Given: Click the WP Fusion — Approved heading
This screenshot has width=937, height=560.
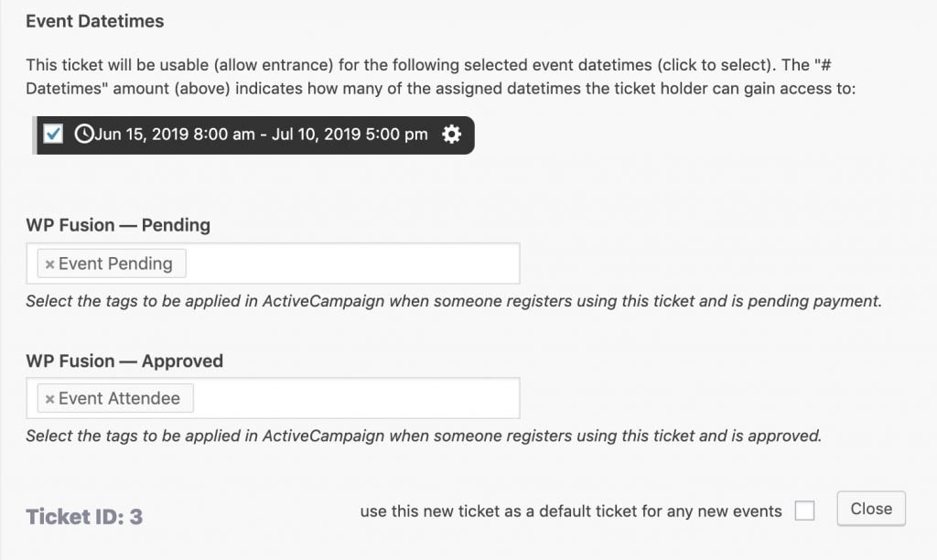Looking at the screenshot, I should 124,361.
